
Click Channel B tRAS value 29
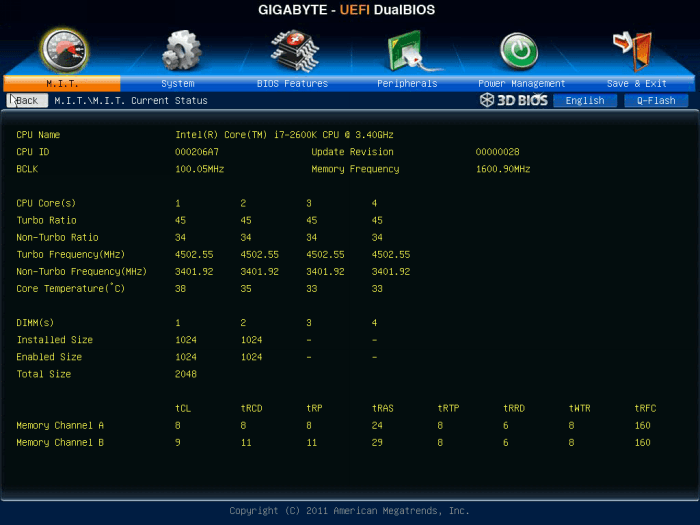coord(377,442)
